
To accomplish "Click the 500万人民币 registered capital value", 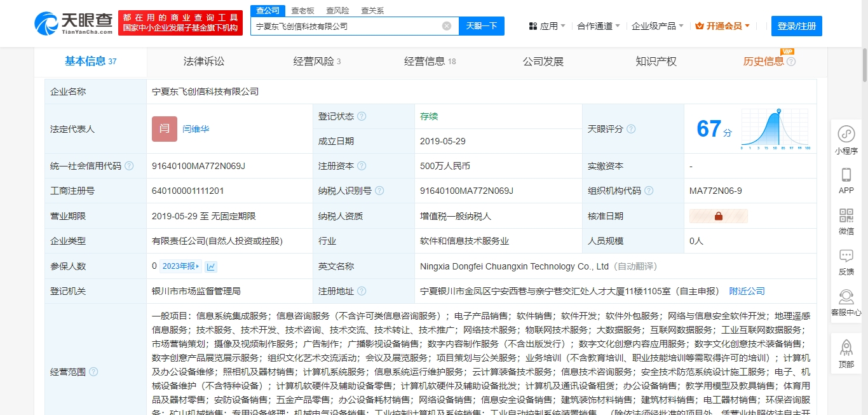I will tap(445, 166).
